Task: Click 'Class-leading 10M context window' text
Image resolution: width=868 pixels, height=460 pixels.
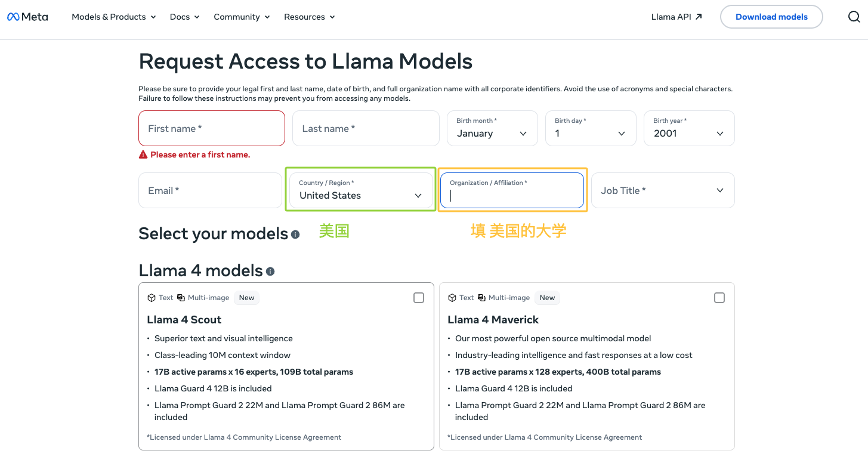Action: tap(223, 355)
